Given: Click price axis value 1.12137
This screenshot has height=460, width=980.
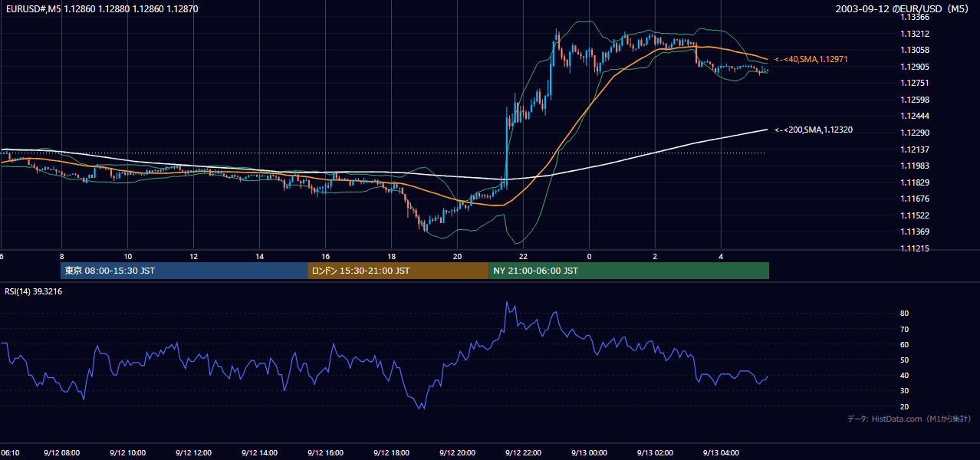Looking at the screenshot, I should (x=916, y=149).
